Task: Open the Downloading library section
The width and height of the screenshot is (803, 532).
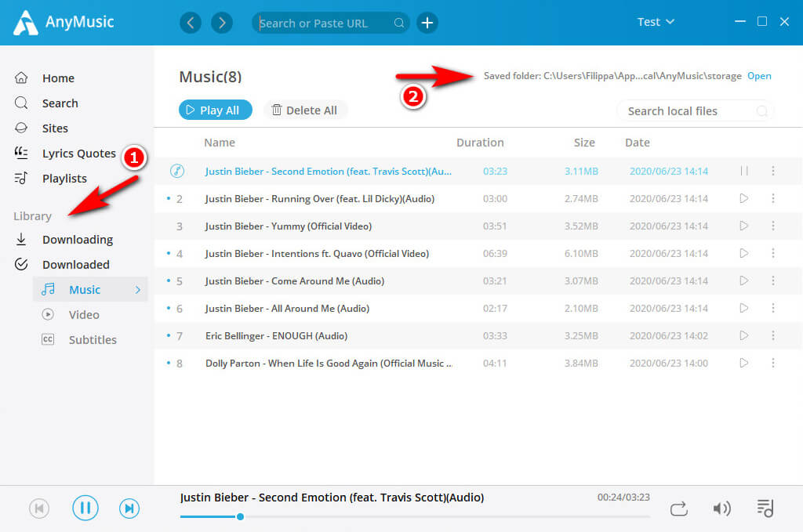Action: coord(78,240)
